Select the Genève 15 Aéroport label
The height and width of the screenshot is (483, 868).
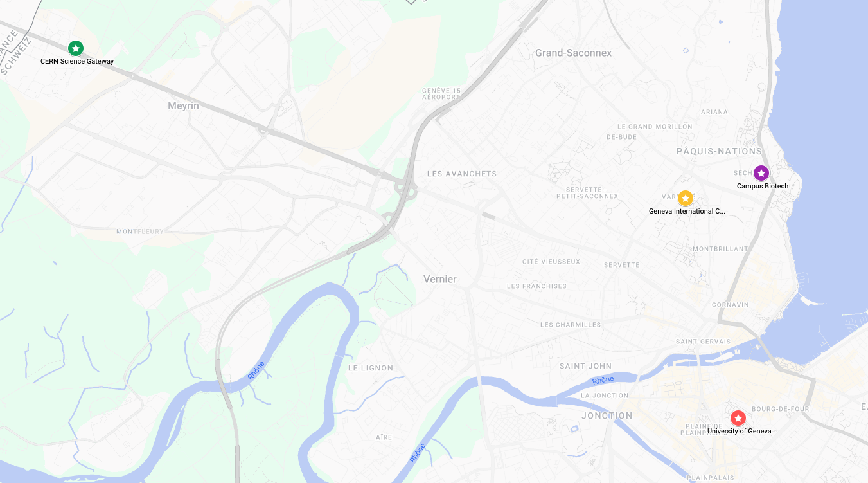441,94
